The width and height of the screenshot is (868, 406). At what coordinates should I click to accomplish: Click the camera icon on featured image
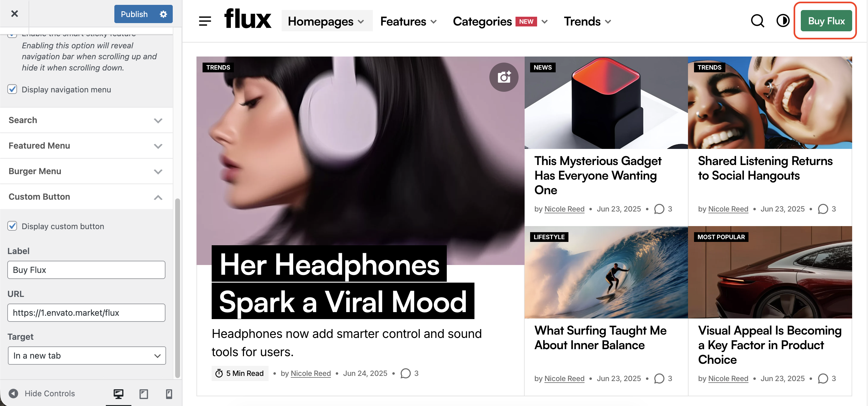[x=504, y=77]
